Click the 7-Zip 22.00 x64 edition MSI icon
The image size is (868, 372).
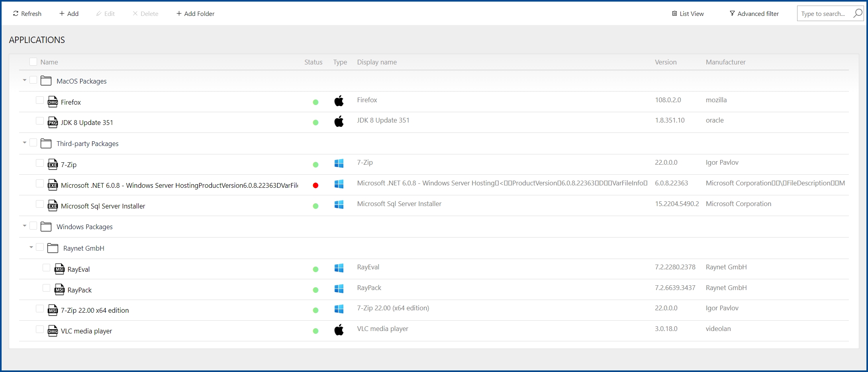53,310
